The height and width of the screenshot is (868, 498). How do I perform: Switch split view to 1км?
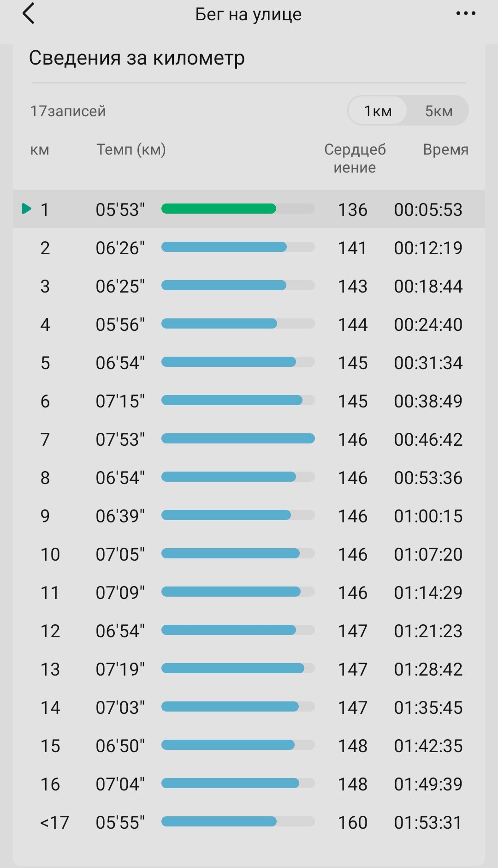tap(378, 111)
